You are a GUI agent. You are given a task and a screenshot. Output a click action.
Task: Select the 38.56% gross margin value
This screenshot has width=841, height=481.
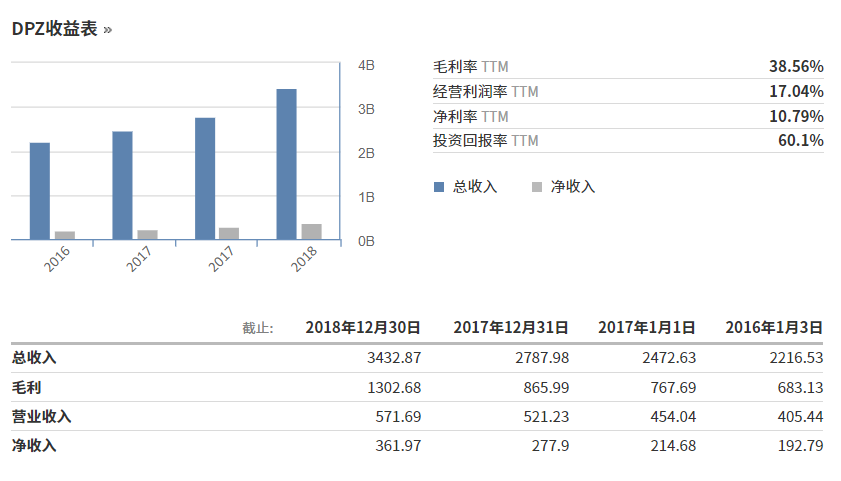click(x=796, y=66)
